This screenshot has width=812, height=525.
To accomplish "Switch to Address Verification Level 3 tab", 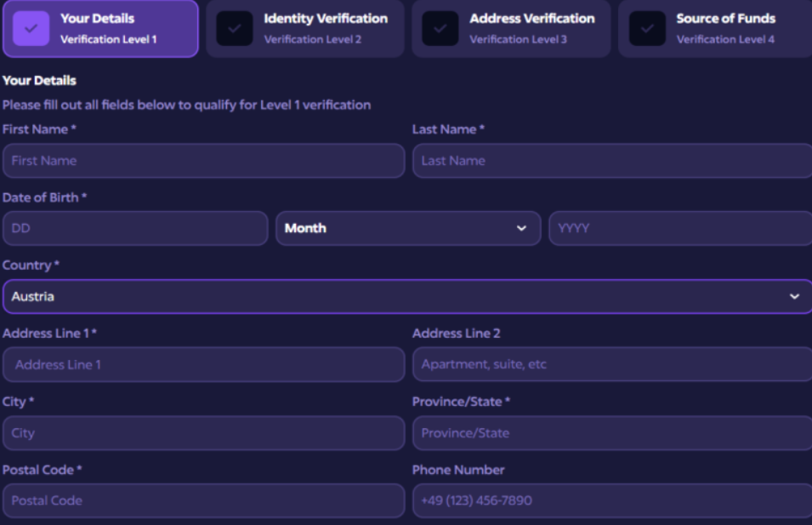I will [511, 28].
